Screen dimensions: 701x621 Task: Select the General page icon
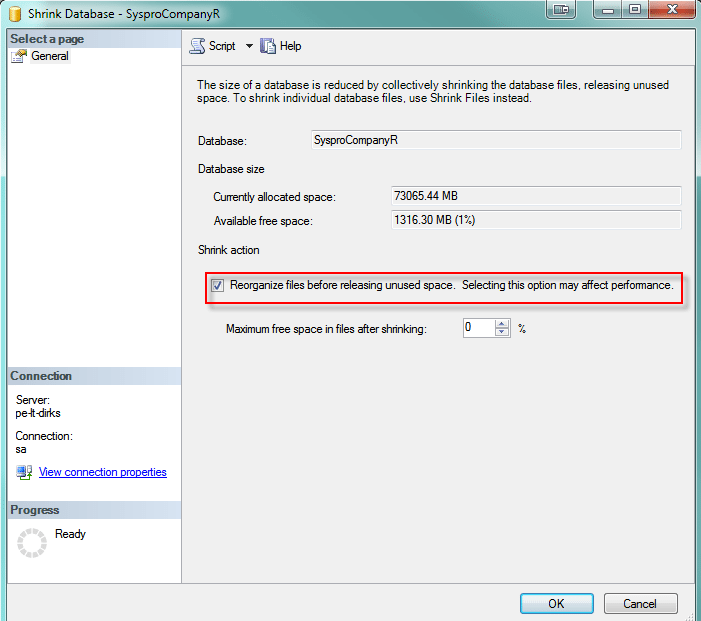pos(19,56)
